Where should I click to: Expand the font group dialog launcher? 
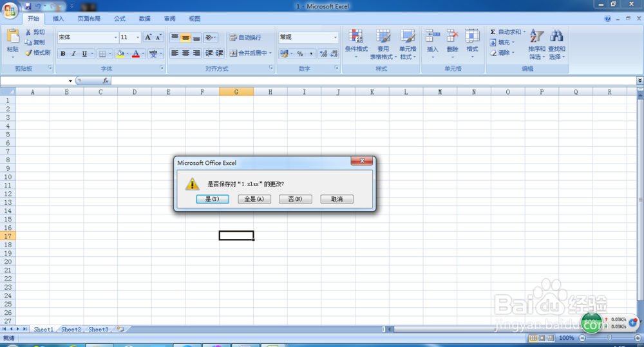click(162, 68)
